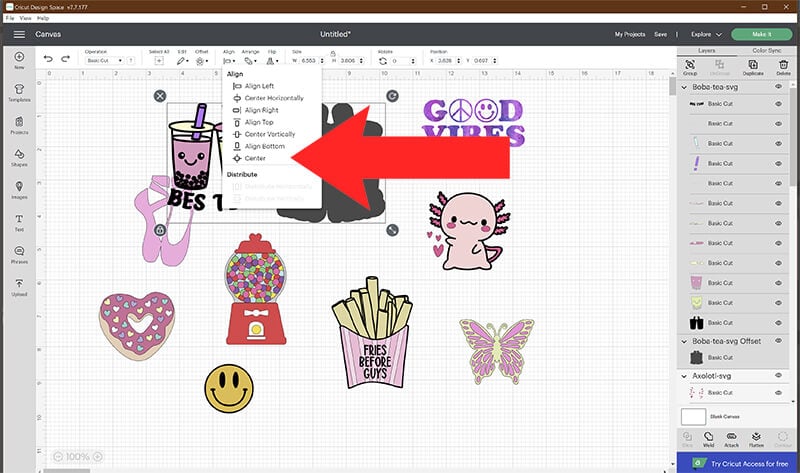The width and height of the screenshot is (800, 473).
Task: Click the width W size input field
Action: pos(310,61)
